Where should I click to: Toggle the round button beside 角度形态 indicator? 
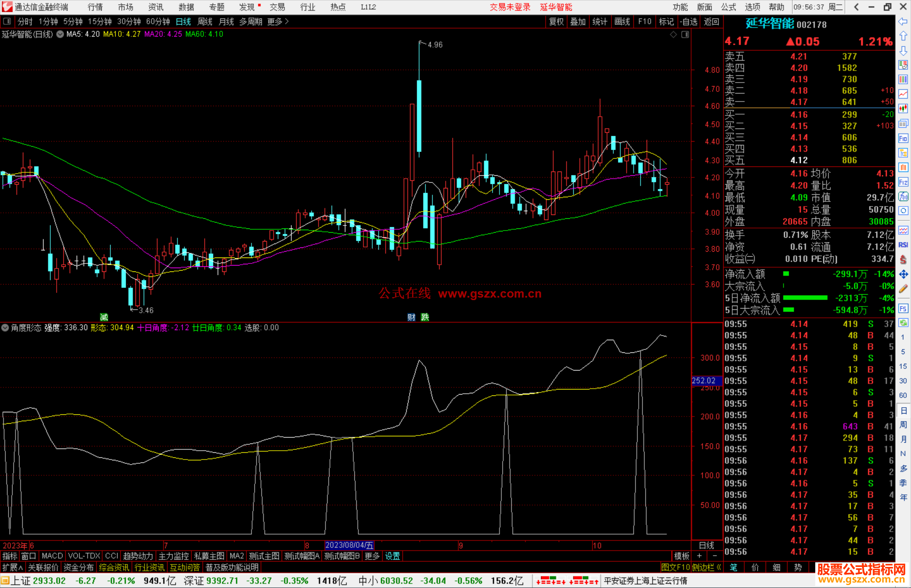click(x=5, y=328)
